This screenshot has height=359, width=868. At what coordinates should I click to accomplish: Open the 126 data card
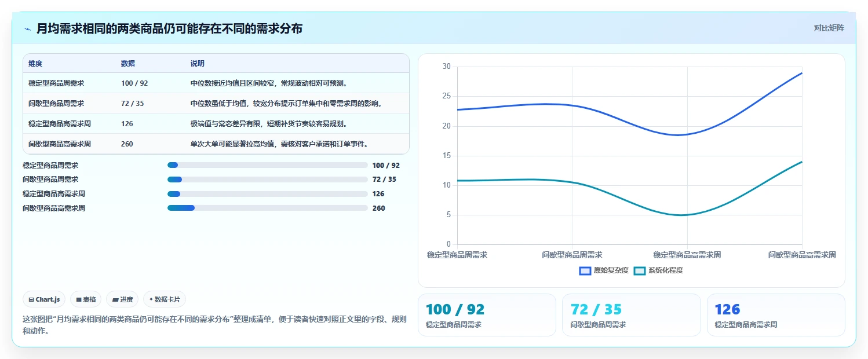776,315
